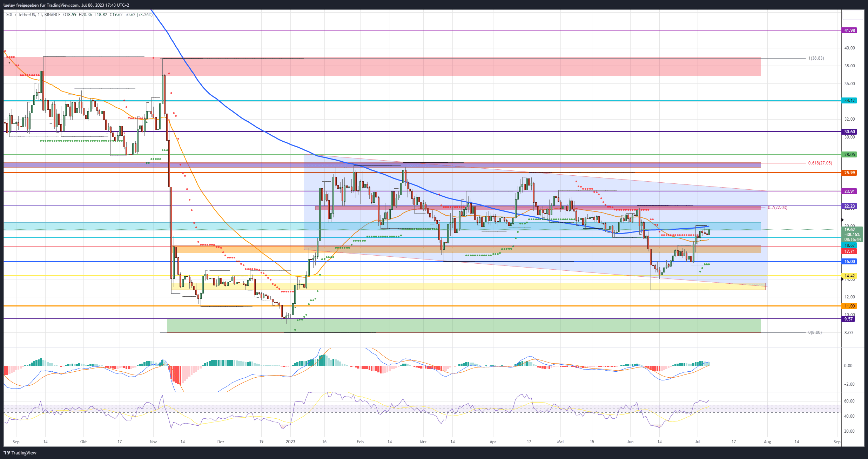The image size is (868, 459).
Task: Click the 36.00 price scale value
Action: [x=850, y=84]
